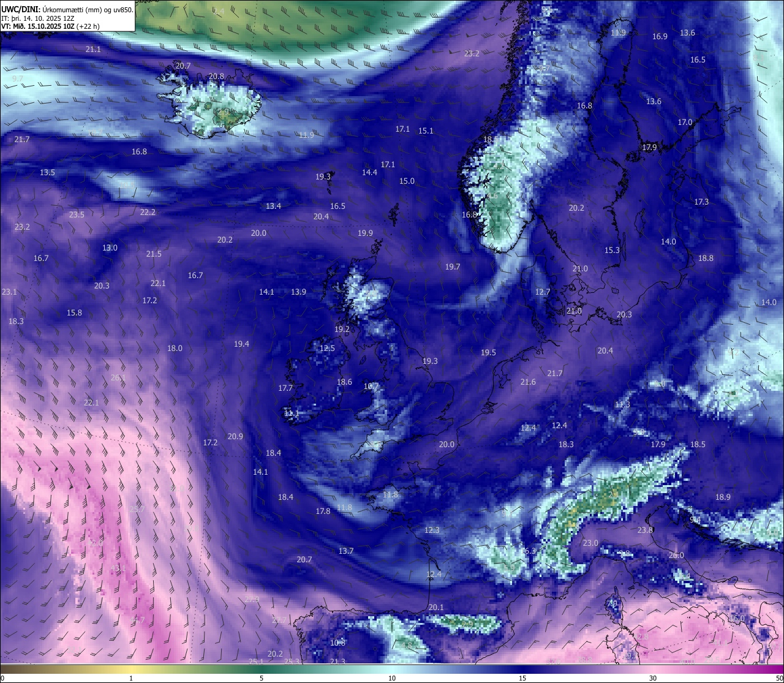Click the 13.5 value label
The width and height of the screenshot is (784, 683).
tap(47, 173)
